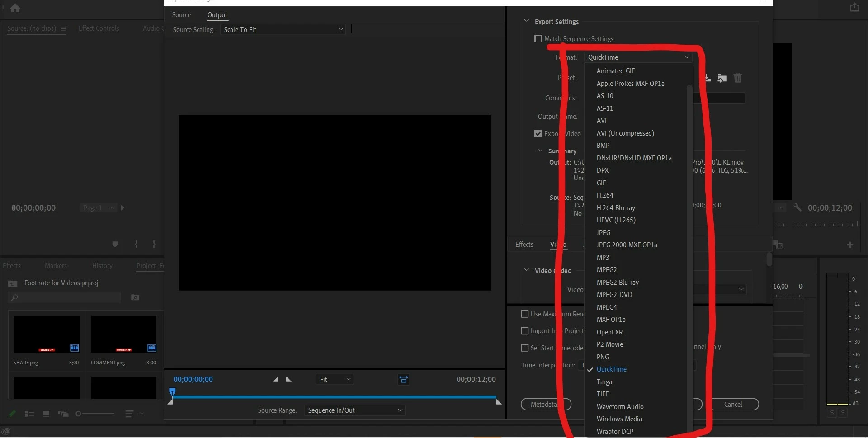Screen dimensions: 868x438
Task: Check the Import Into Project checkbox
Action: coord(525,331)
